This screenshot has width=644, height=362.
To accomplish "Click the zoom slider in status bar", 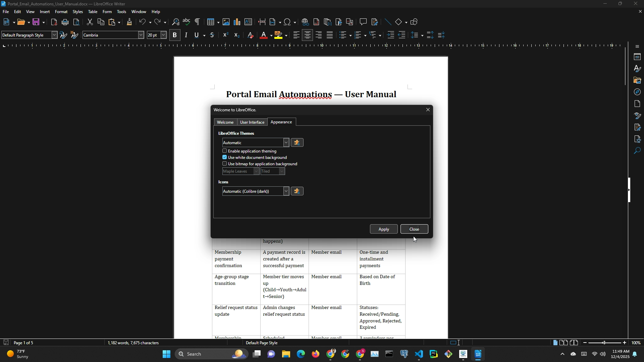I will point(604,343).
